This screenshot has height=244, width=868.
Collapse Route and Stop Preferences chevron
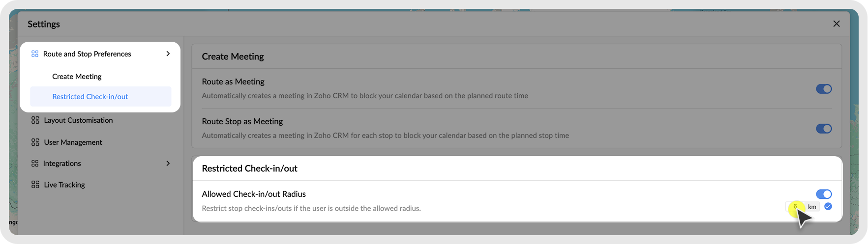point(168,54)
